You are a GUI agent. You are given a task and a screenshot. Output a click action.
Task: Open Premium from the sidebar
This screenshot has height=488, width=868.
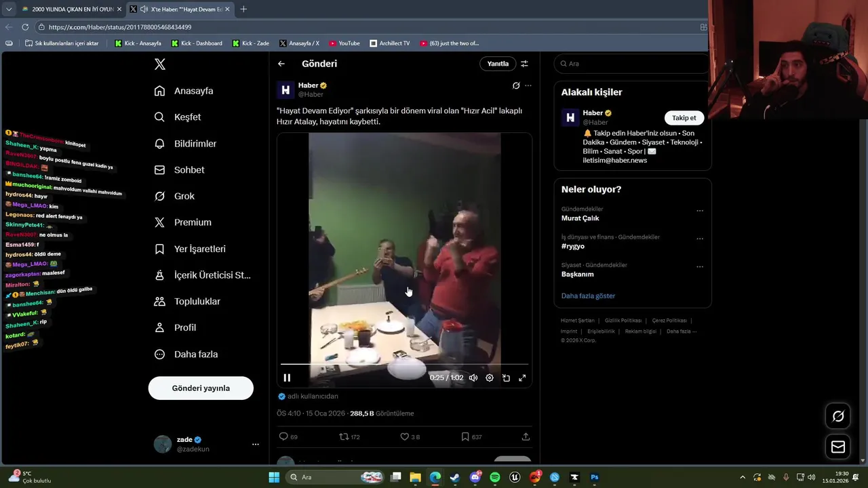coord(182,222)
